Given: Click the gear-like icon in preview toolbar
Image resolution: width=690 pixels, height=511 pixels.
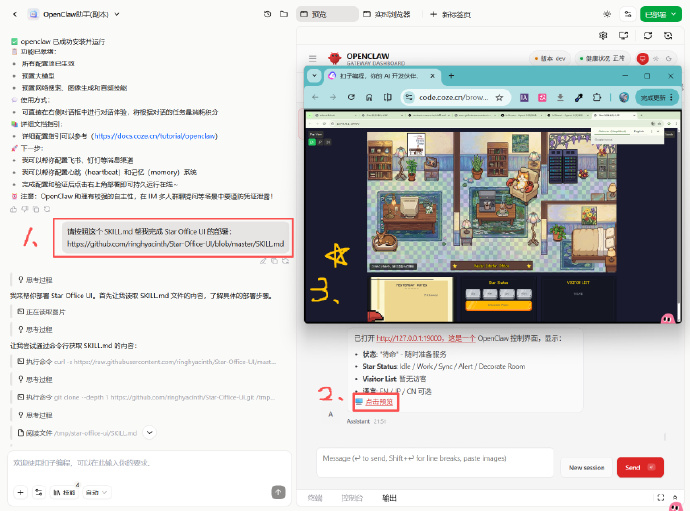Looking at the screenshot, I should click(x=603, y=36).
